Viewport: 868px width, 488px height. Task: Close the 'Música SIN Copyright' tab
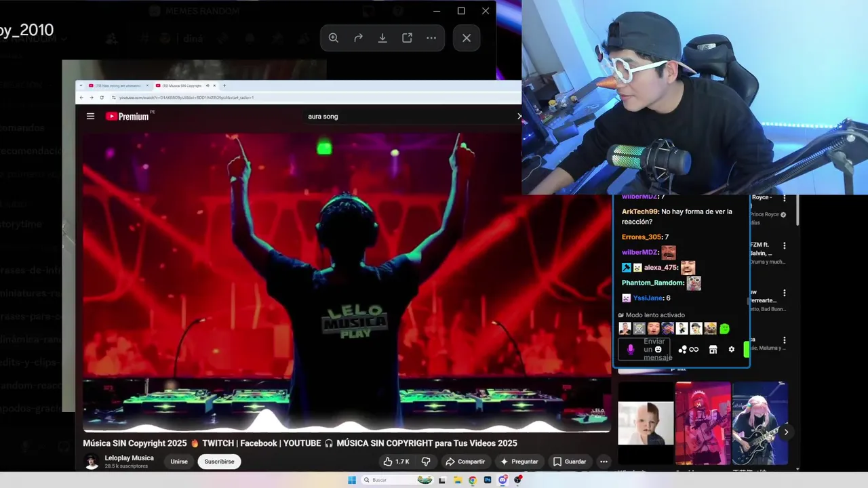[215, 85]
